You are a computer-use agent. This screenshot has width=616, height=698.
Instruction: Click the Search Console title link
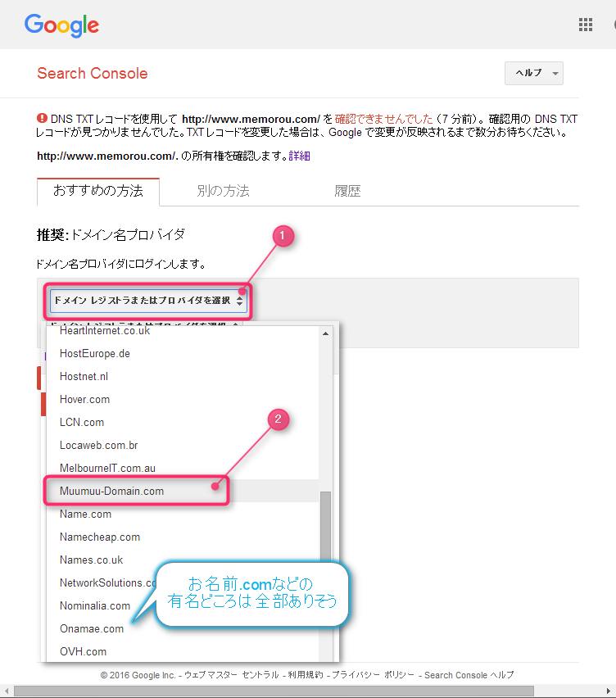(92, 73)
